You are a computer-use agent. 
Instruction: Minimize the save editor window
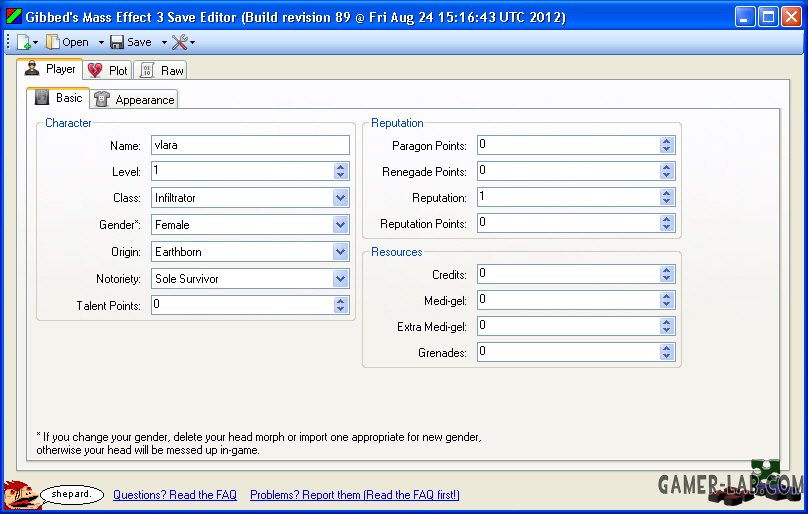coord(745,16)
